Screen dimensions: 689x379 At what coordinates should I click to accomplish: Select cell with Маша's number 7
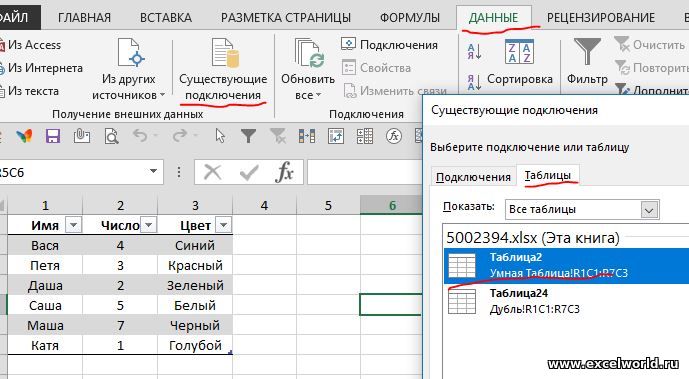pyautogui.click(x=120, y=325)
